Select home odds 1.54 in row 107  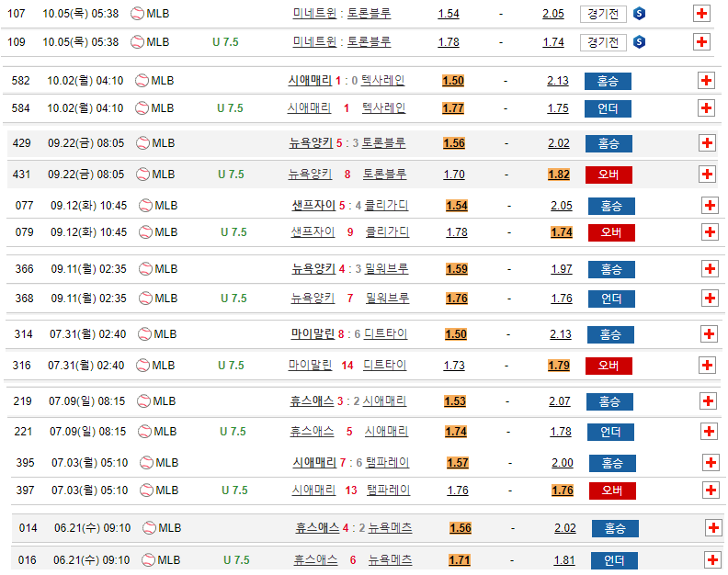[449, 14]
